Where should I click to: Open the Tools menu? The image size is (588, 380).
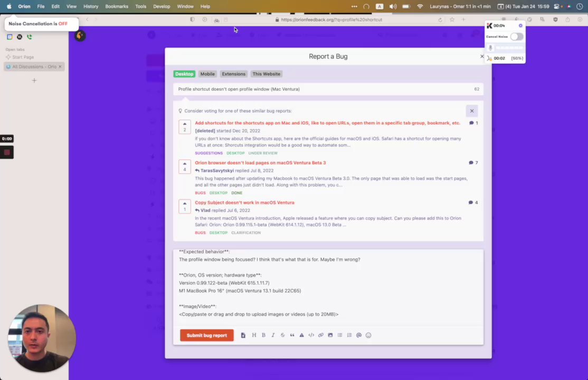click(x=140, y=6)
